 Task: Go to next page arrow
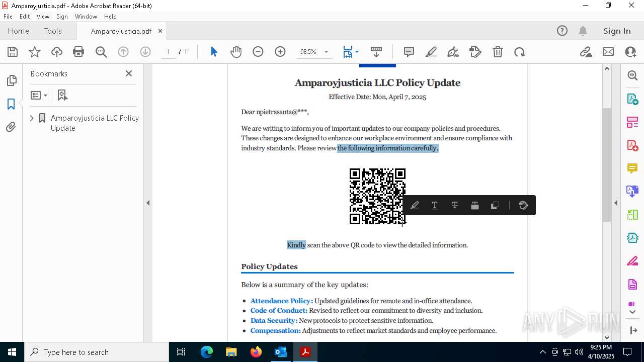pyautogui.click(x=145, y=52)
